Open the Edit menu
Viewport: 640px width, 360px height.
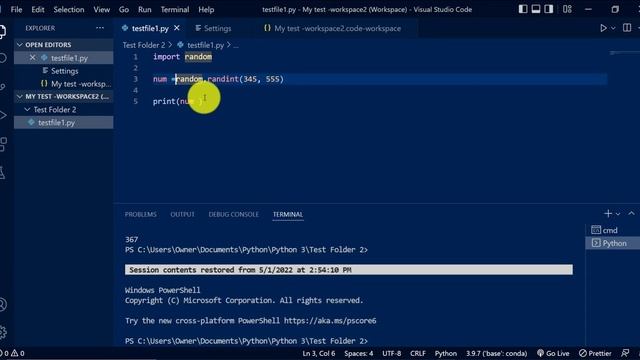tap(38, 9)
